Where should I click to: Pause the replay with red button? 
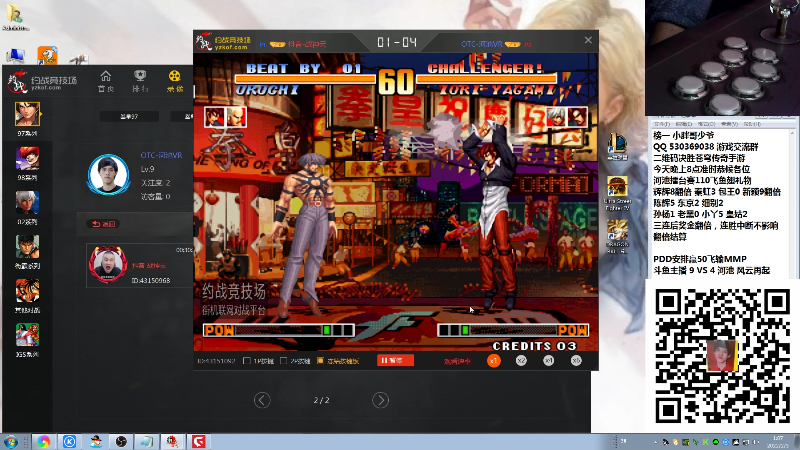(x=395, y=360)
